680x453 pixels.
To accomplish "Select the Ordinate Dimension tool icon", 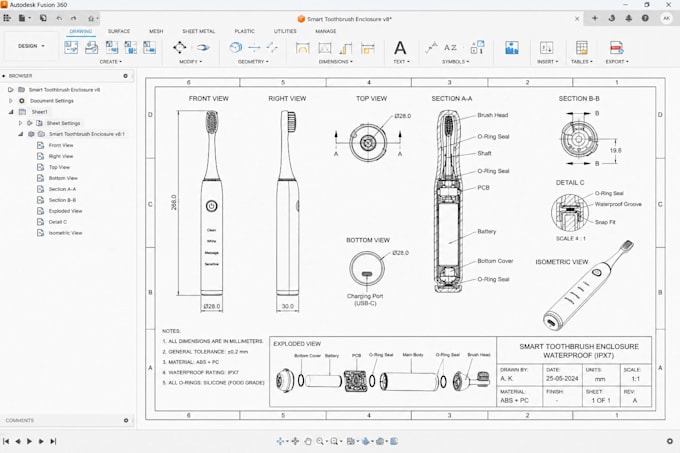I will (x=346, y=48).
